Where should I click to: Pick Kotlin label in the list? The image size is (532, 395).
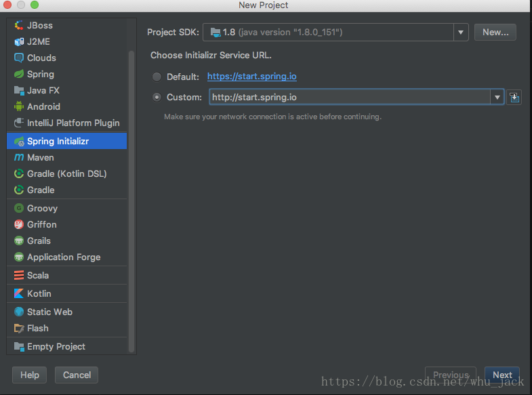click(39, 293)
